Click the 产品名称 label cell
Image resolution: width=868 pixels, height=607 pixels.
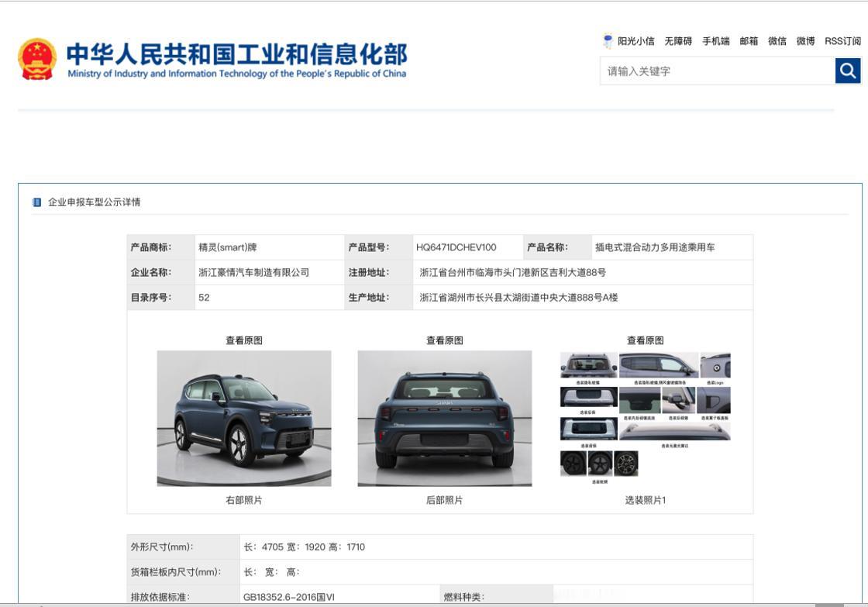557,247
